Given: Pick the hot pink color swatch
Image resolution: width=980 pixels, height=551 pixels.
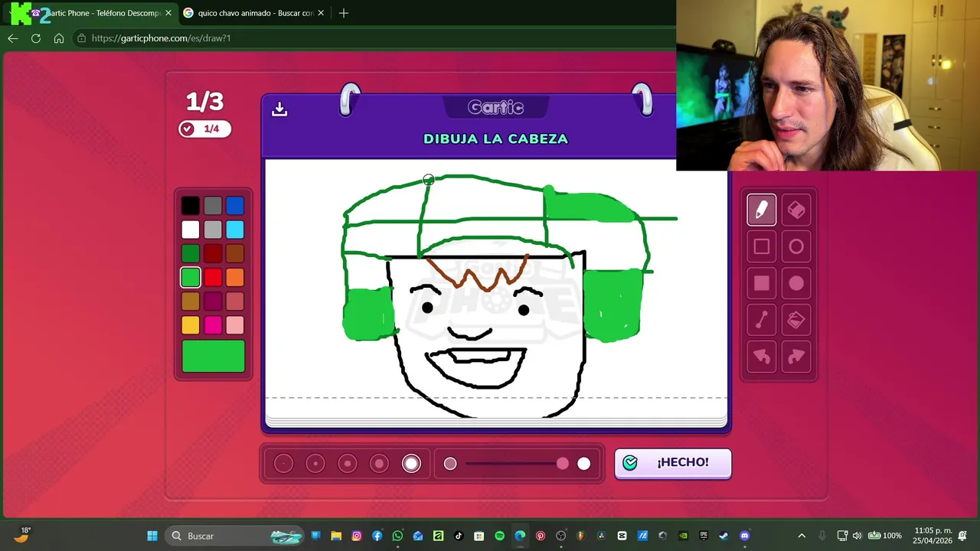Looking at the screenshot, I should 213,325.
